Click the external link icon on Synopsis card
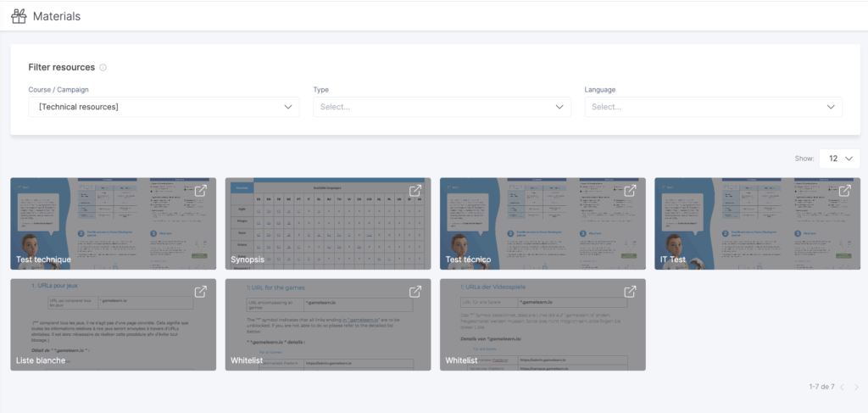 pos(415,191)
